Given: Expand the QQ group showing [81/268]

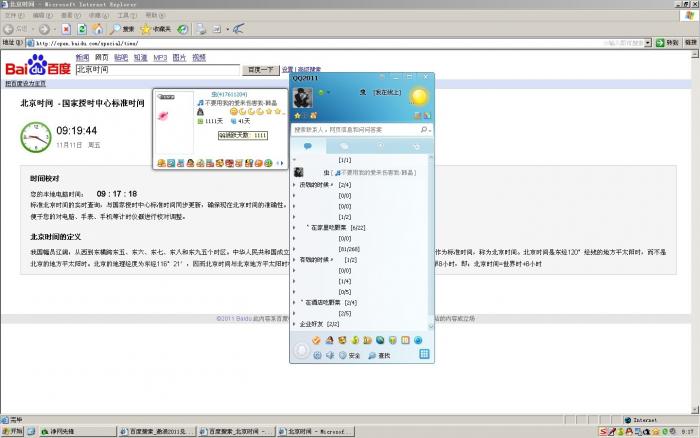Looking at the screenshot, I should (294, 249).
